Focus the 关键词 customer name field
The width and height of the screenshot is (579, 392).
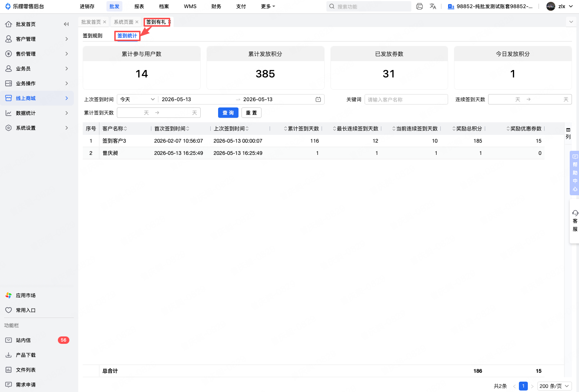406,99
